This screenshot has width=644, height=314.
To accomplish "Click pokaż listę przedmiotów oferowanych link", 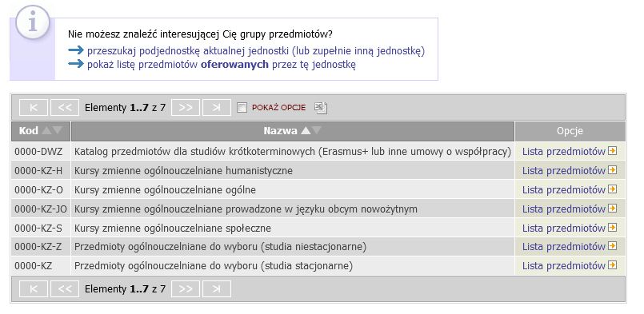I will 222,65.
